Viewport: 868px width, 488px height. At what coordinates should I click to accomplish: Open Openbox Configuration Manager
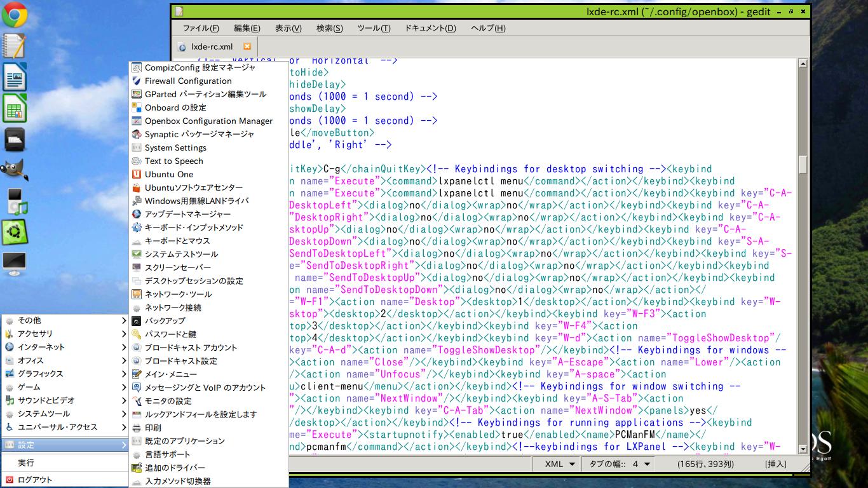[x=208, y=121]
